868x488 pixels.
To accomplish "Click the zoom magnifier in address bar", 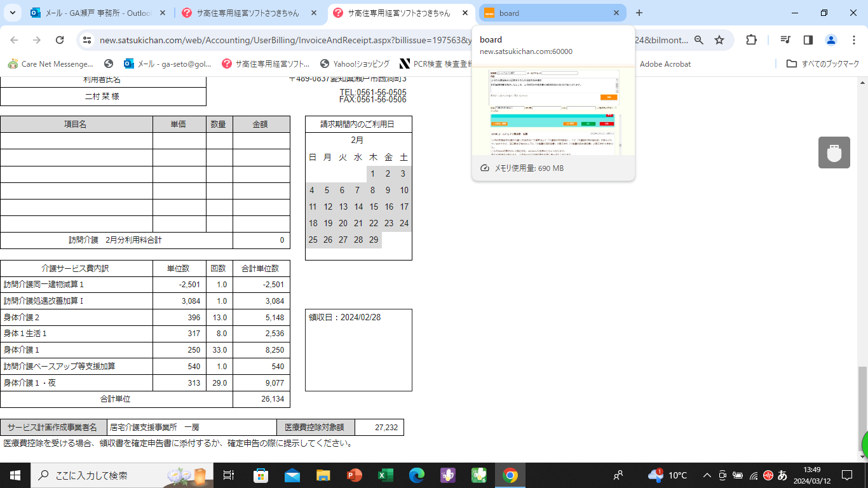I will [x=699, y=40].
